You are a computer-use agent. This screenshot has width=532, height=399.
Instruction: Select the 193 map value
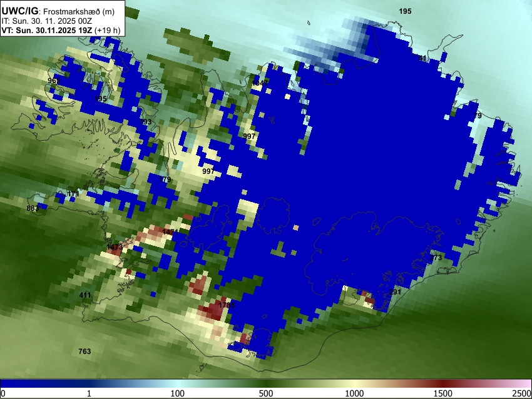(146, 122)
